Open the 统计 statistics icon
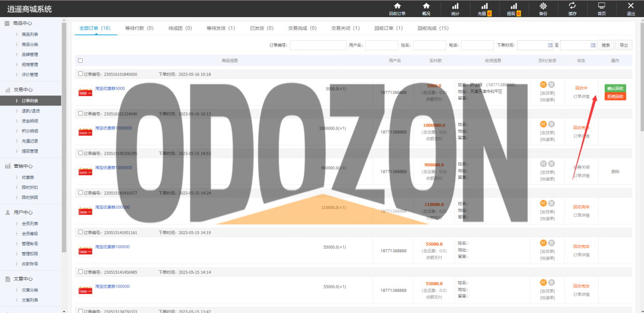 [455, 9]
